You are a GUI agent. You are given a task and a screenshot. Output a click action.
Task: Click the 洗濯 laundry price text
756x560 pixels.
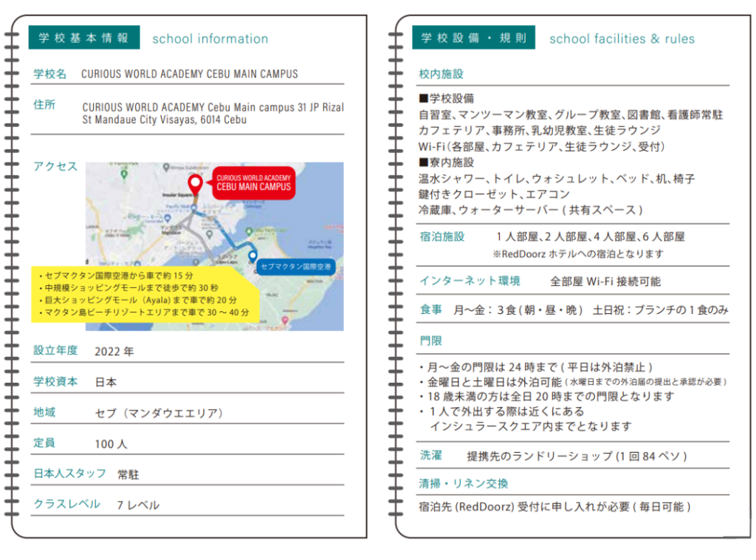pyautogui.click(x=577, y=456)
